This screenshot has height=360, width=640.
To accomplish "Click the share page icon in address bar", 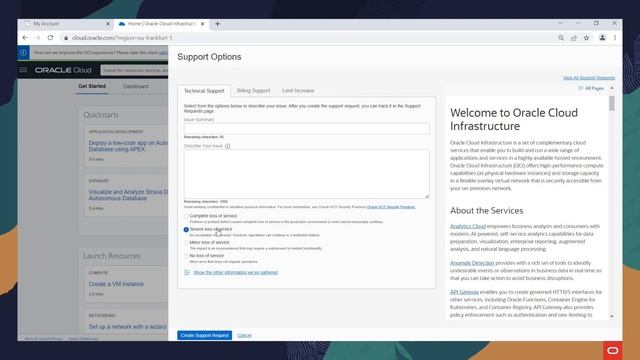I will 574,38.
